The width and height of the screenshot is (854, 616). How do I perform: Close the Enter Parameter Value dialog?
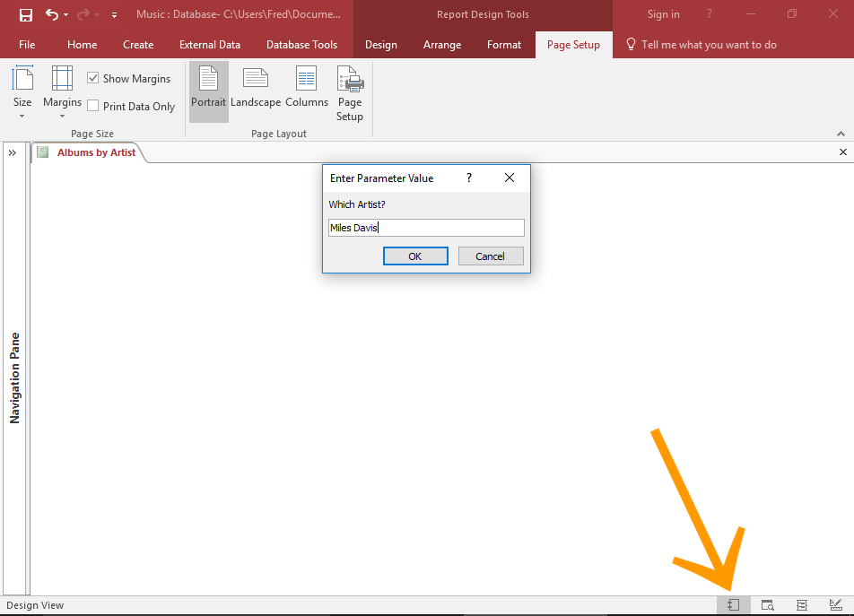click(510, 178)
